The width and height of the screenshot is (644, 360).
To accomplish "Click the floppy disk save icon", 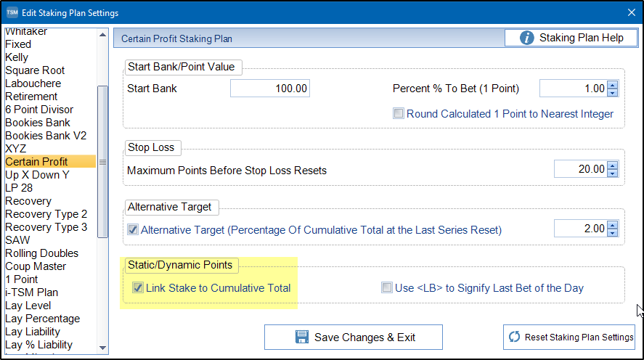I will [302, 337].
